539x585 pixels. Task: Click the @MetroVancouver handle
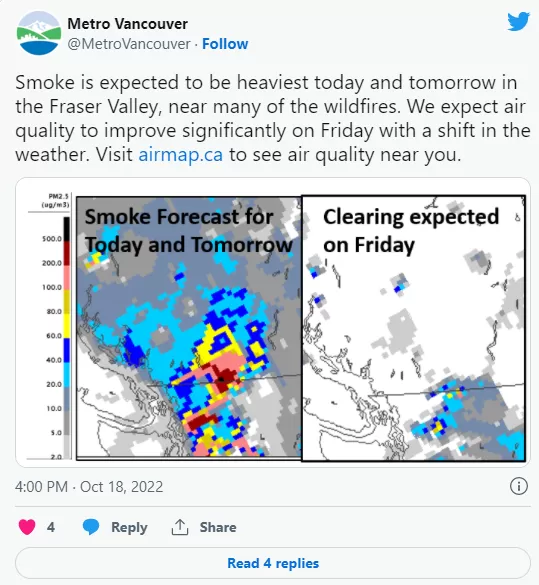tap(129, 44)
